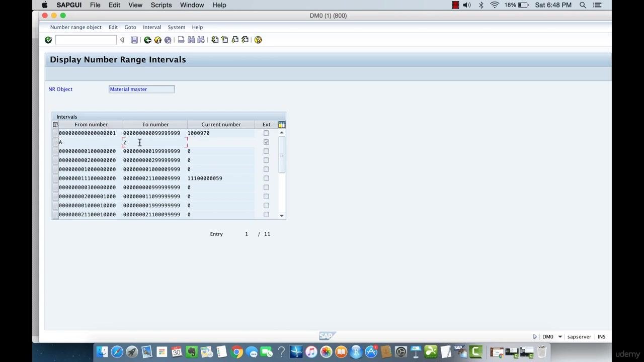Toggle Ext checkbox for row 000000000300000000
Screen dimensions: 644x362
[x=266, y=188]
